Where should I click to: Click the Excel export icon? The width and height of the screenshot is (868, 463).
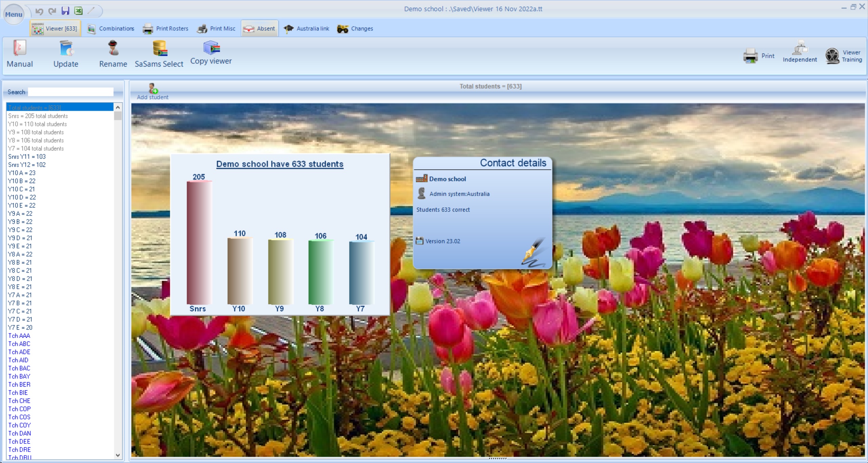coord(78,11)
